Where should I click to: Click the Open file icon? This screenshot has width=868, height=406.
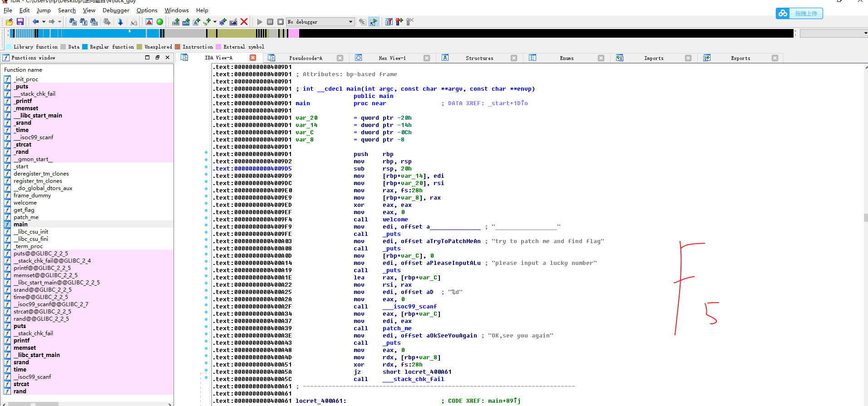[9, 22]
